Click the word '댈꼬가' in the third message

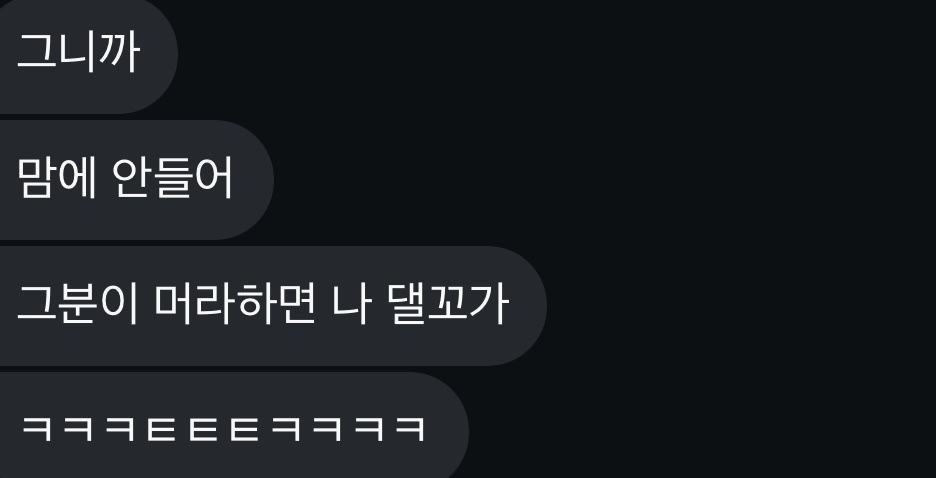tap(448, 304)
